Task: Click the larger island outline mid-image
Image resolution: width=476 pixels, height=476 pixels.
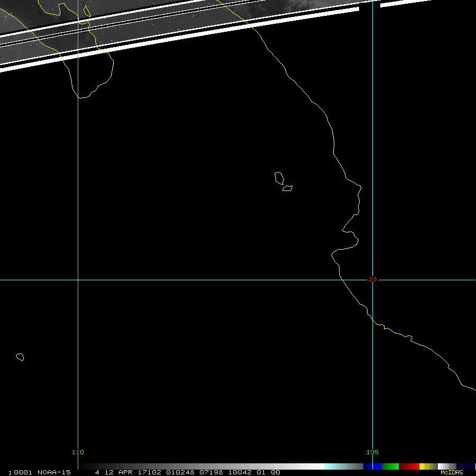Action: click(279, 177)
